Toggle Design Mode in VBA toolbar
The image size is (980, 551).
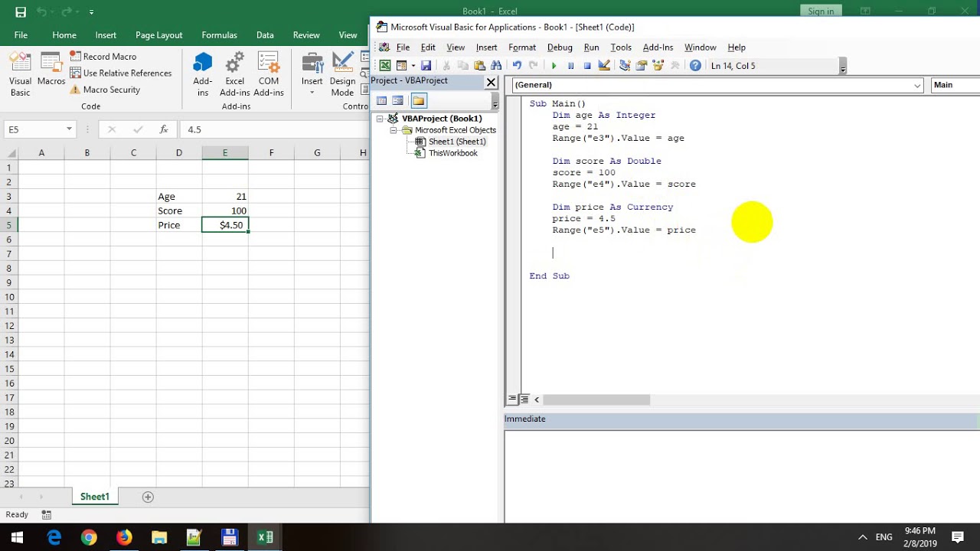[x=604, y=66]
